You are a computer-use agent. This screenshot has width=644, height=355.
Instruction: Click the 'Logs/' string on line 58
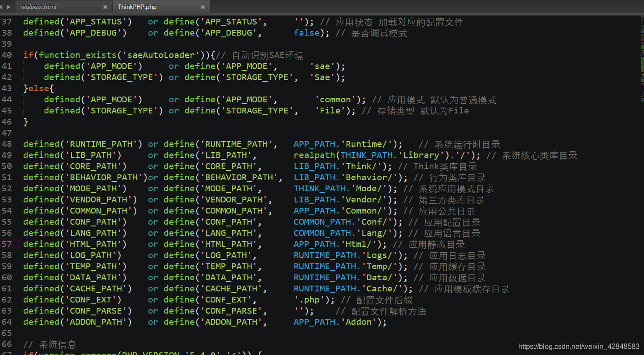tap(379, 255)
